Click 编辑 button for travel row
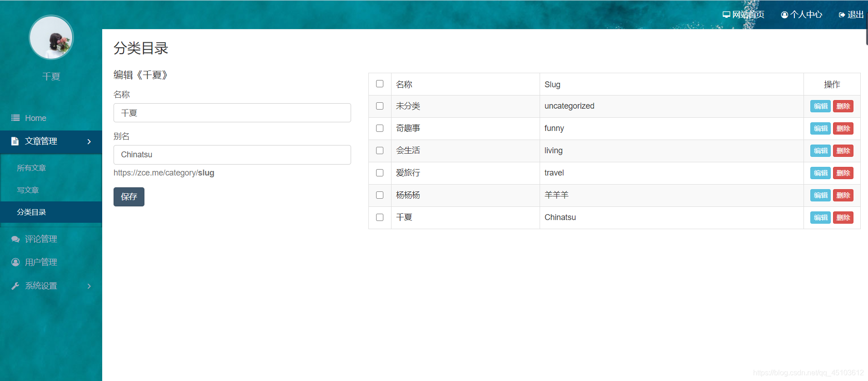Image resolution: width=868 pixels, height=381 pixels. (x=820, y=173)
